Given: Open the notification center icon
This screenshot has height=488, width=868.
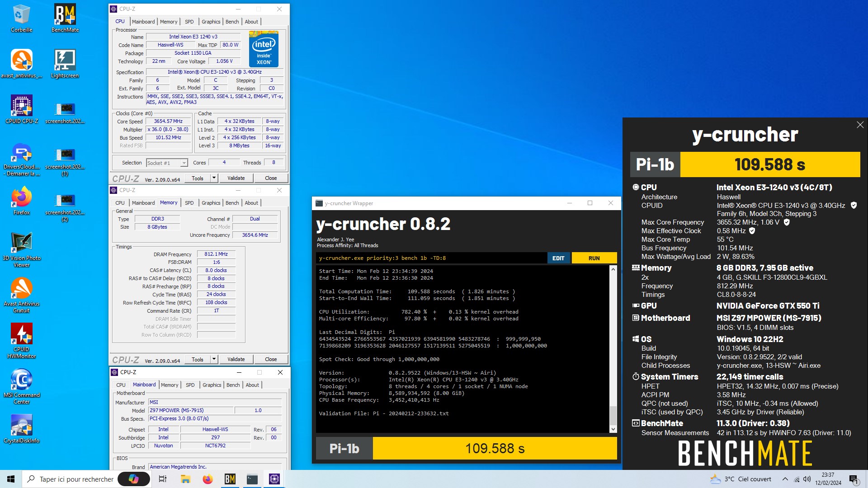Looking at the screenshot, I should coord(854,479).
